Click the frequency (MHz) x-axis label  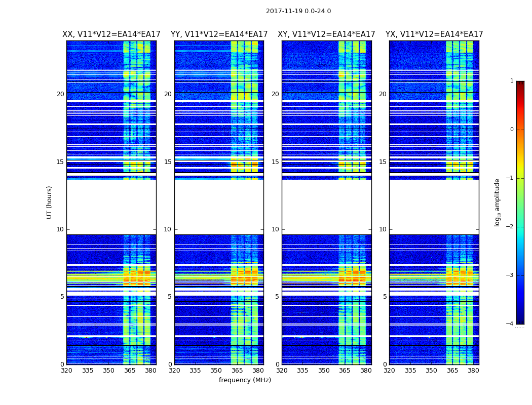(245, 380)
